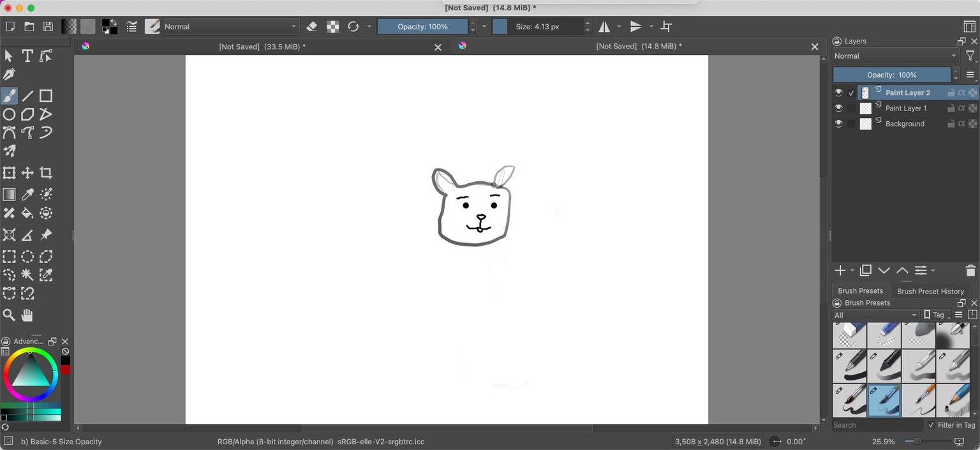
Task: Activate the Zoom magnifier tool
Action: tap(9, 315)
